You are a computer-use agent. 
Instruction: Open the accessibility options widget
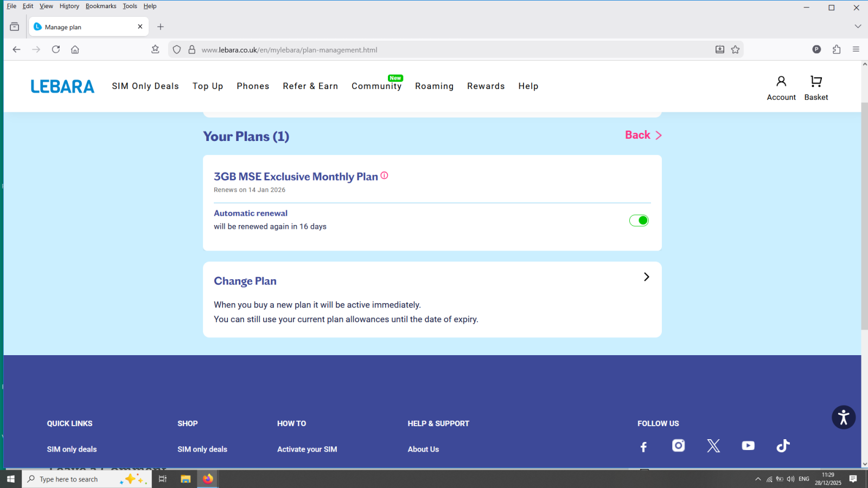(843, 418)
